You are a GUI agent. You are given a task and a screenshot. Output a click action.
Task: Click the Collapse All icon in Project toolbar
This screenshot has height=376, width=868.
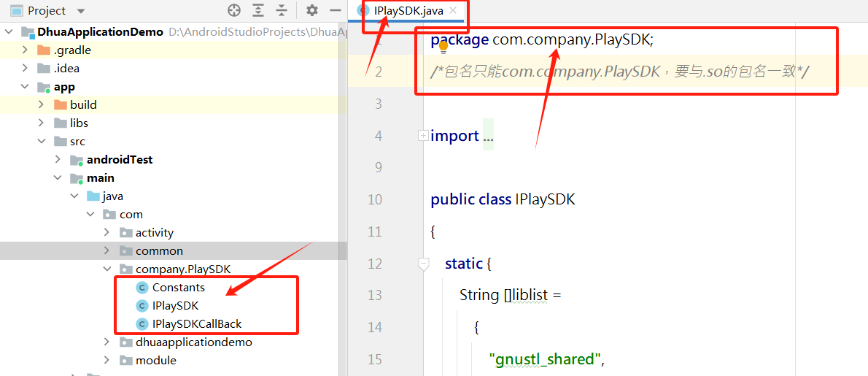click(282, 10)
